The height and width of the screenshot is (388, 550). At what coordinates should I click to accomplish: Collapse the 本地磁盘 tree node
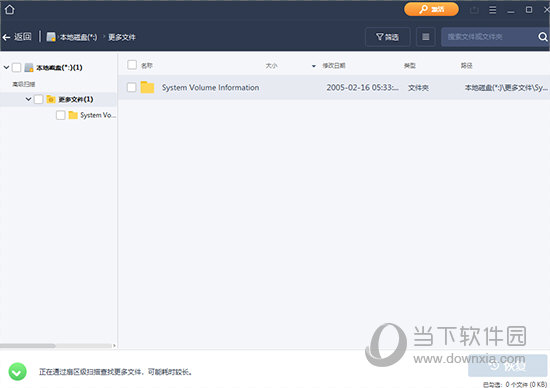[x=6, y=67]
